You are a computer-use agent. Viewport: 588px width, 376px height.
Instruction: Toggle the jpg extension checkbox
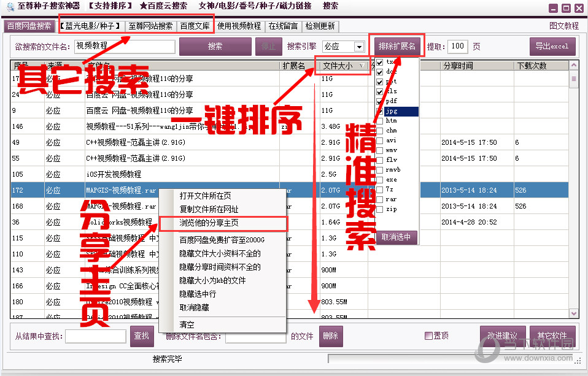pyautogui.click(x=380, y=112)
